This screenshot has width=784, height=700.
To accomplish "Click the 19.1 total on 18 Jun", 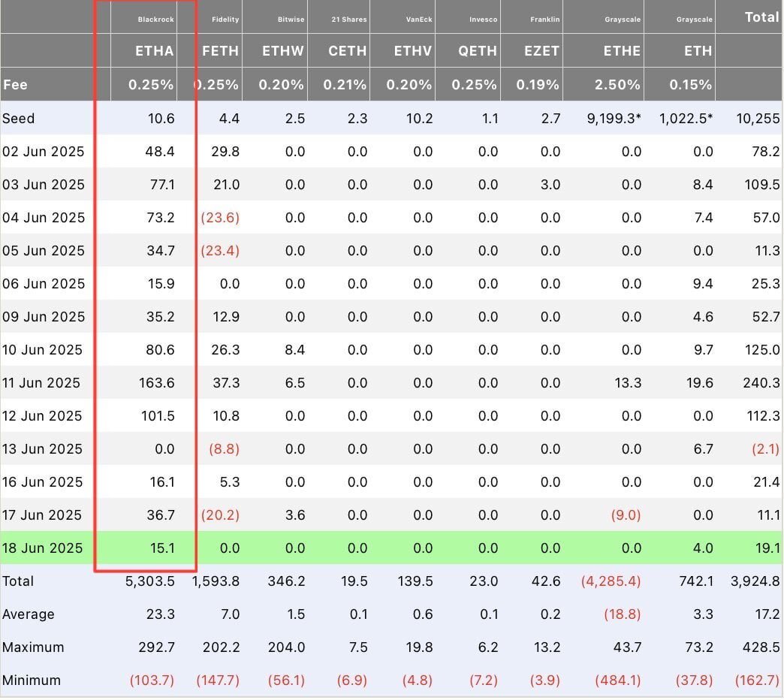I will tap(767, 548).
